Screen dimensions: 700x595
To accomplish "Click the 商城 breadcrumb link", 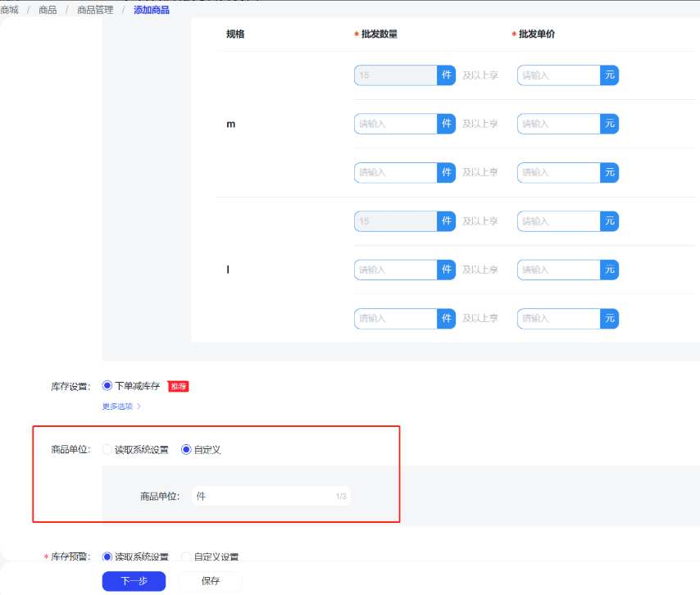I will [10, 10].
